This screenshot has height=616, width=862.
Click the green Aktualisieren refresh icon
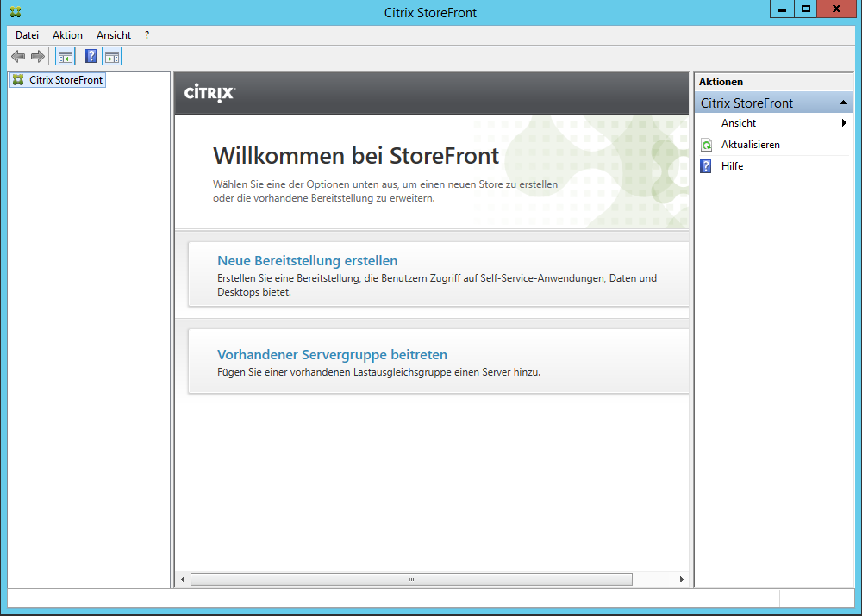tap(707, 145)
